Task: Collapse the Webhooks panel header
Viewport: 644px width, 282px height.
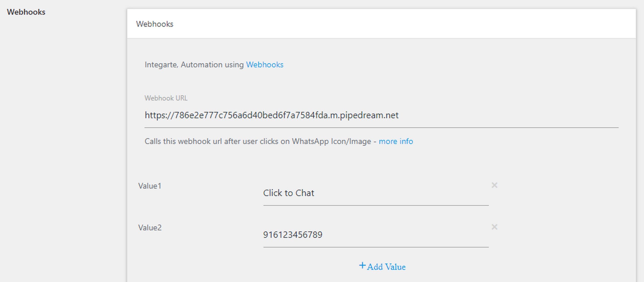Action: coord(381,24)
